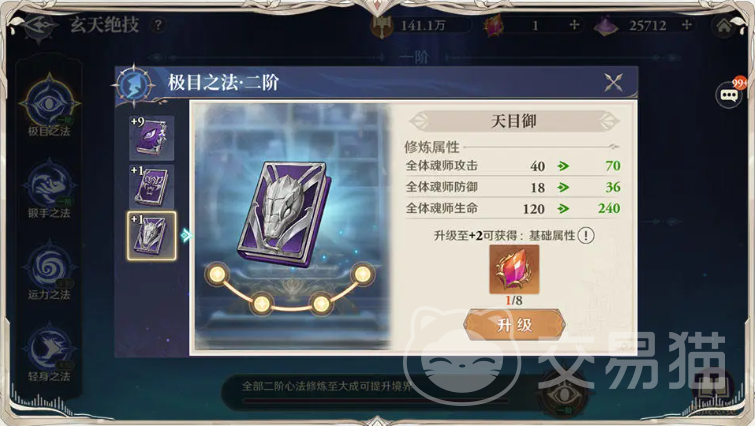
Task: Select the highlighted snake-head book thumbnail
Action: point(152,236)
